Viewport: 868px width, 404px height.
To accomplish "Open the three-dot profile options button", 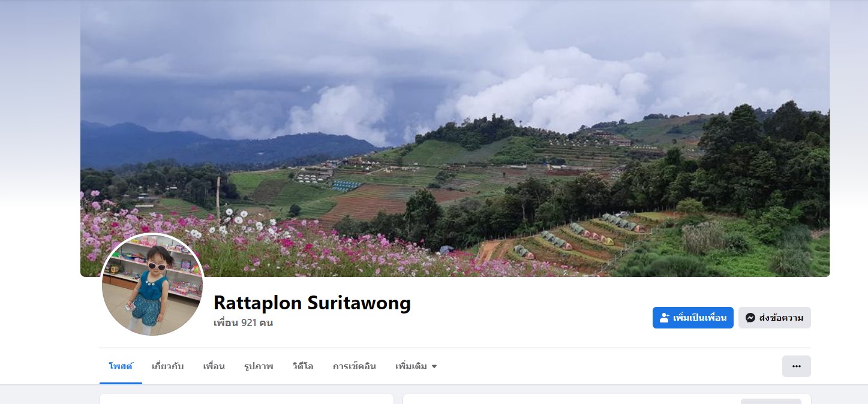I will (796, 366).
